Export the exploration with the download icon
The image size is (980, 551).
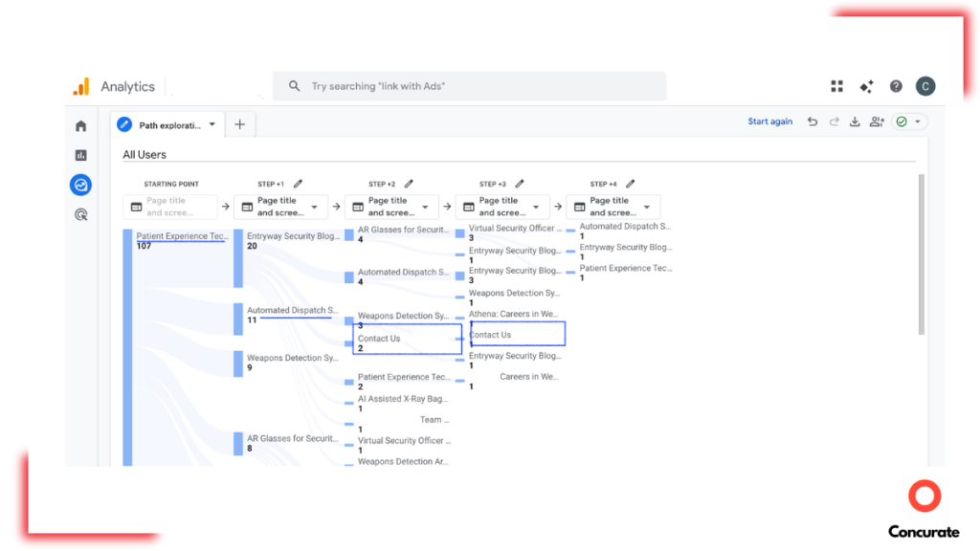855,121
